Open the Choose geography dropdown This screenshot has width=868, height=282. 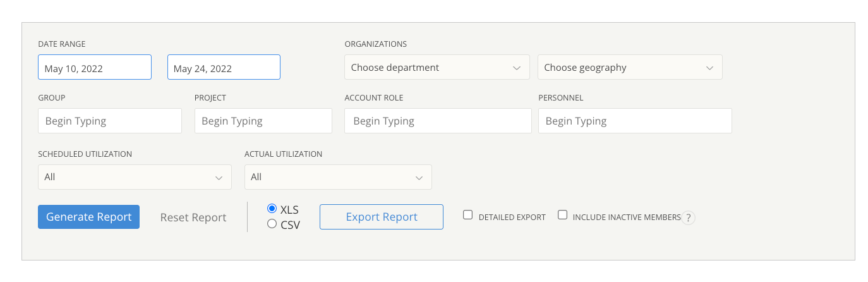[x=630, y=67]
